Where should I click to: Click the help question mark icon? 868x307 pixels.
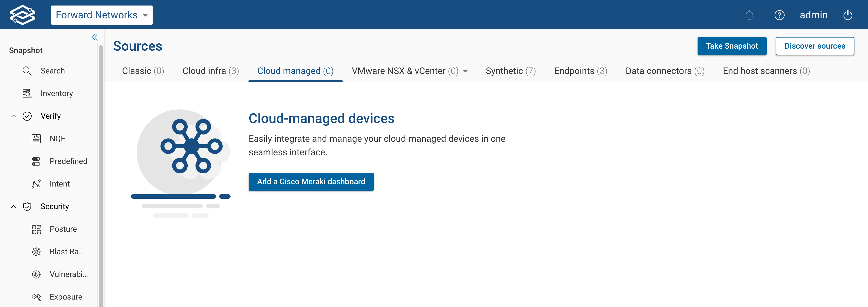click(780, 15)
